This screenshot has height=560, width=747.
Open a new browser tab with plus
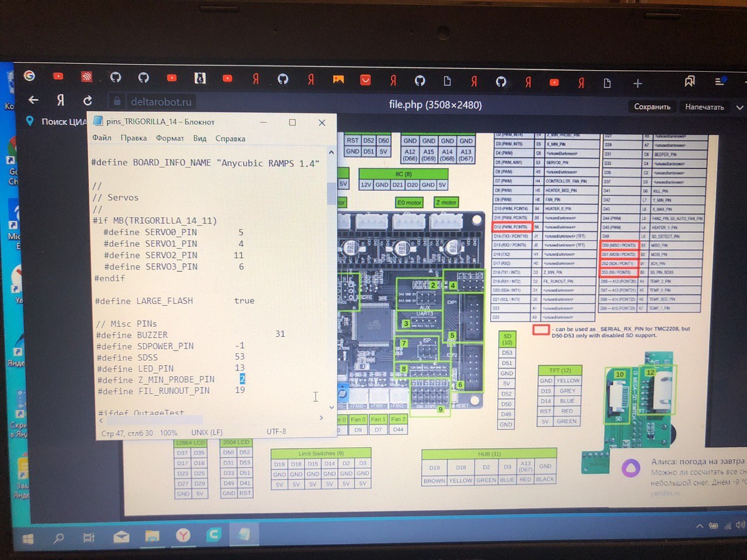tap(637, 83)
